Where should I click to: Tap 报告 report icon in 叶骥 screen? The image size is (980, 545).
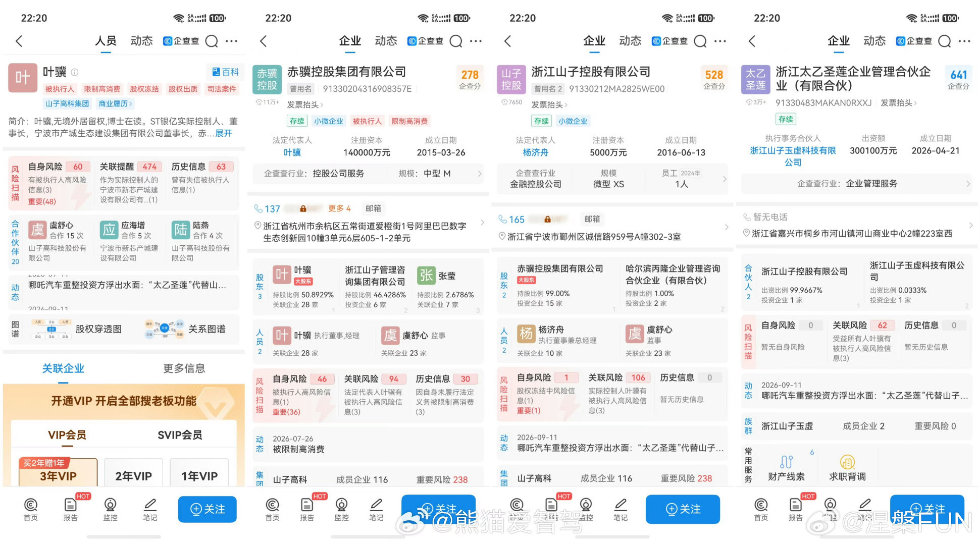(x=71, y=509)
